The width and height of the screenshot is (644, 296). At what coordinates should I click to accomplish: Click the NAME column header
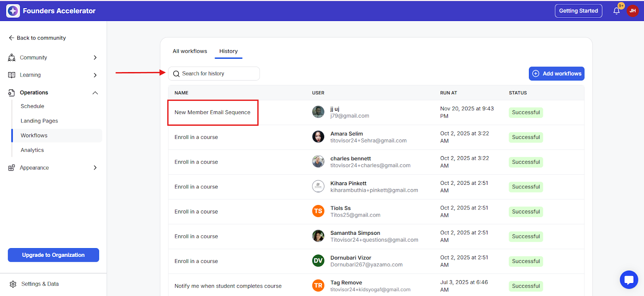pyautogui.click(x=182, y=93)
